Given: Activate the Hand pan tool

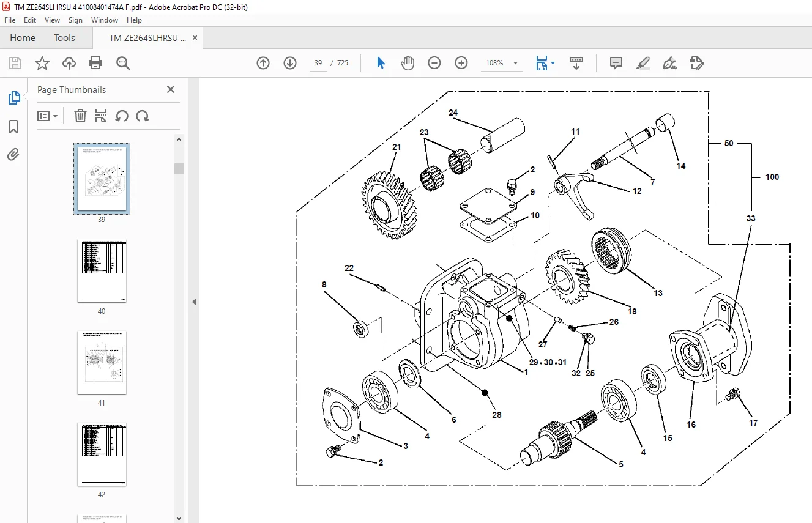Looking at the screenshot, I should (x=408, y=63).
